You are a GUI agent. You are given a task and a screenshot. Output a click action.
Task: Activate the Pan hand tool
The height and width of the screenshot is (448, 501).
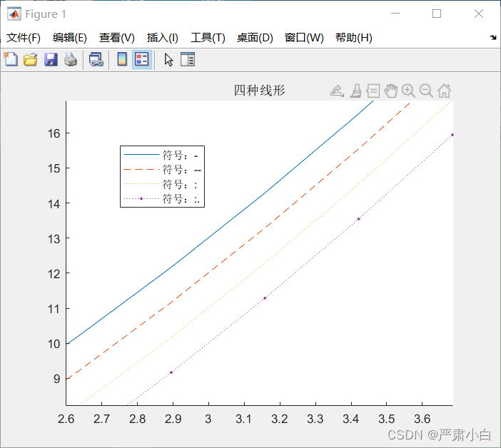click(390, 91)
